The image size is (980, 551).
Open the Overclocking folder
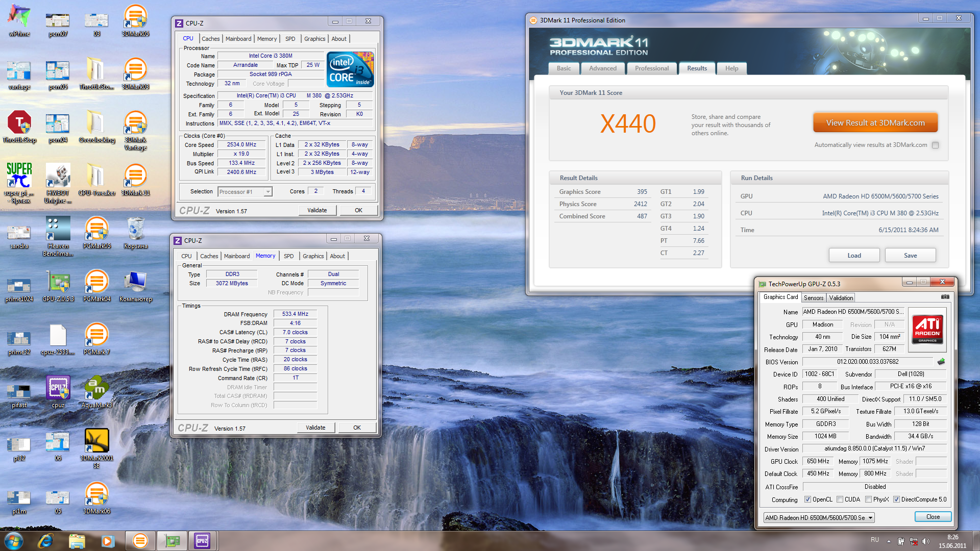click(x=96, y=127)
